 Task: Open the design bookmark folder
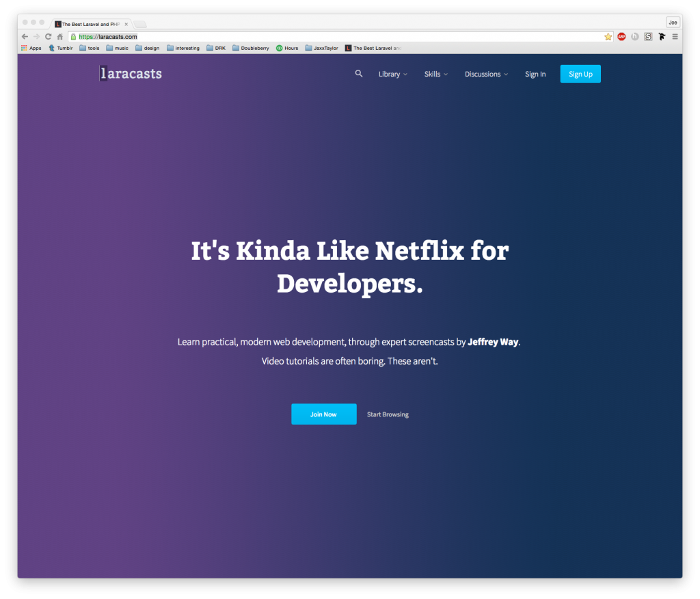click(x=148, y=48)
